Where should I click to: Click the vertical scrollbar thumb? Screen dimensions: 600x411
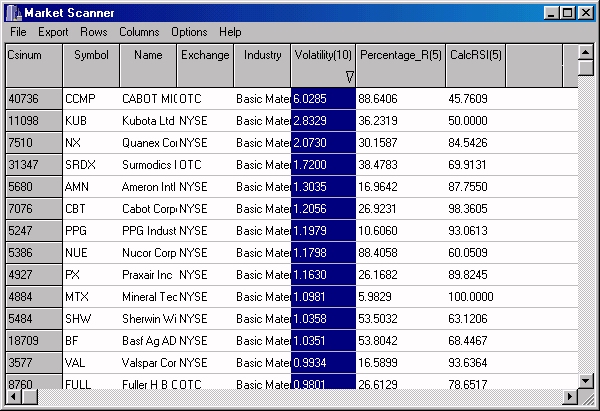[585, 68]
